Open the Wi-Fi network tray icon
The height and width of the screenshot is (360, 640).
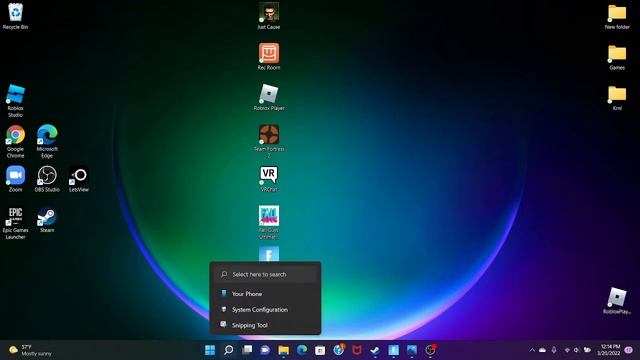click(x=567, y=350)
